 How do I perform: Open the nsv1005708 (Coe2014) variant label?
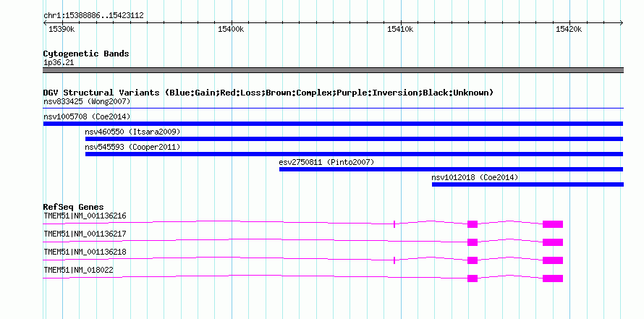(87, 116)
